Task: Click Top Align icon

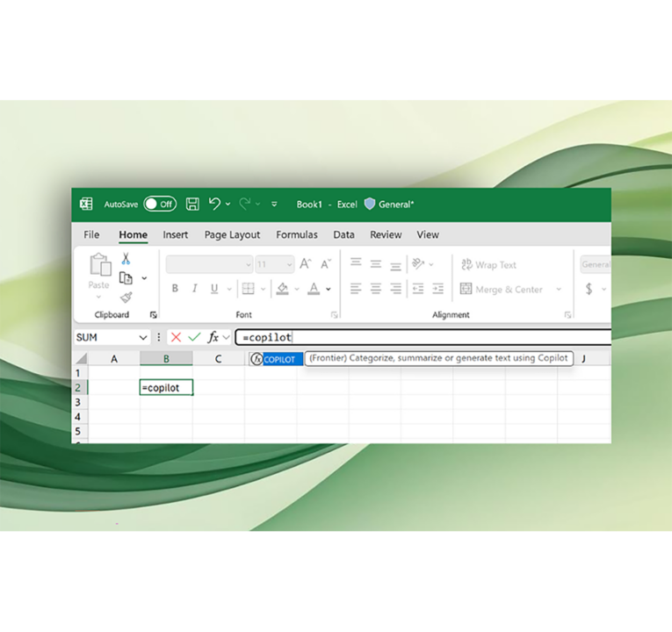Action: tap(356, 262)
